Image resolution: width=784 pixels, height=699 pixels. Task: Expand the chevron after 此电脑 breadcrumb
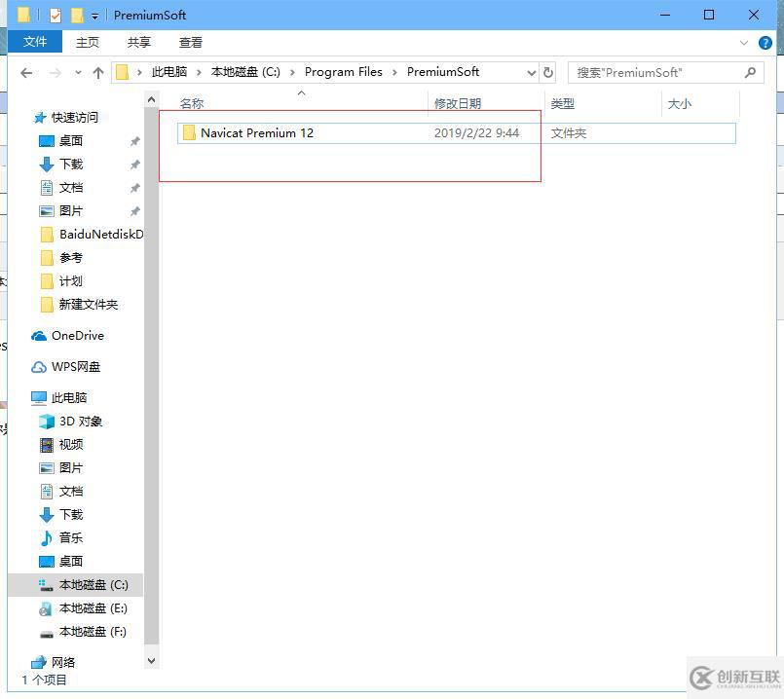(x=199, y=72)
